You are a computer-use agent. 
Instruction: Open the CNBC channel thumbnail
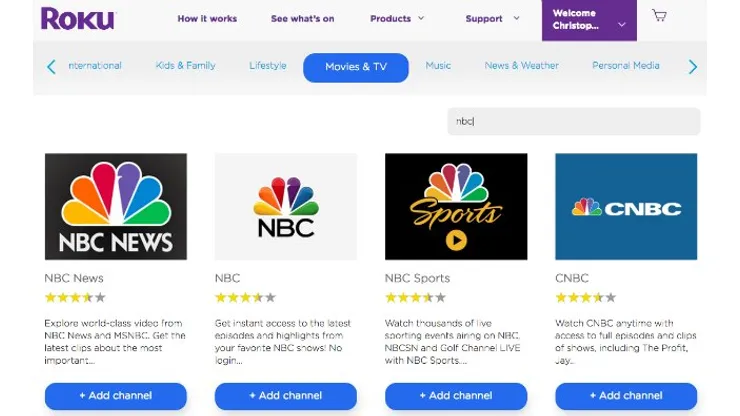tap(626, 207)
